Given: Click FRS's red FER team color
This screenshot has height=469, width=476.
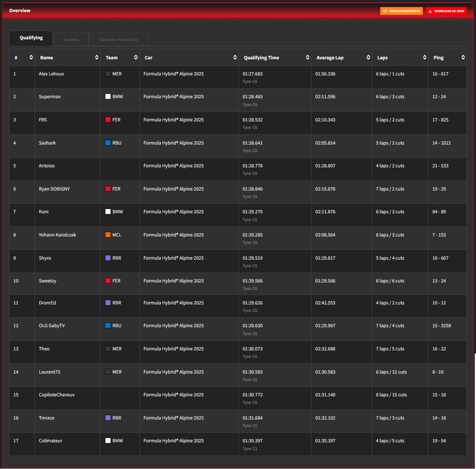Looking at the screenshot, I should 108,120.
